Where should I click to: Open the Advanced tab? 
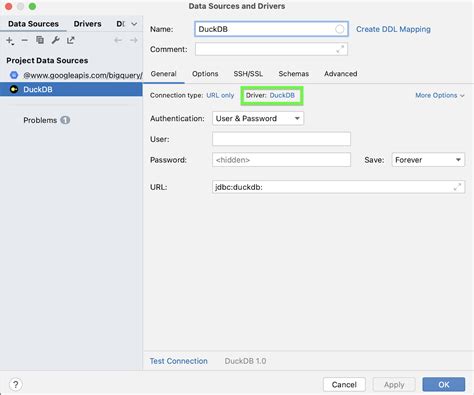pyautogui.click(x=341, y=74)
